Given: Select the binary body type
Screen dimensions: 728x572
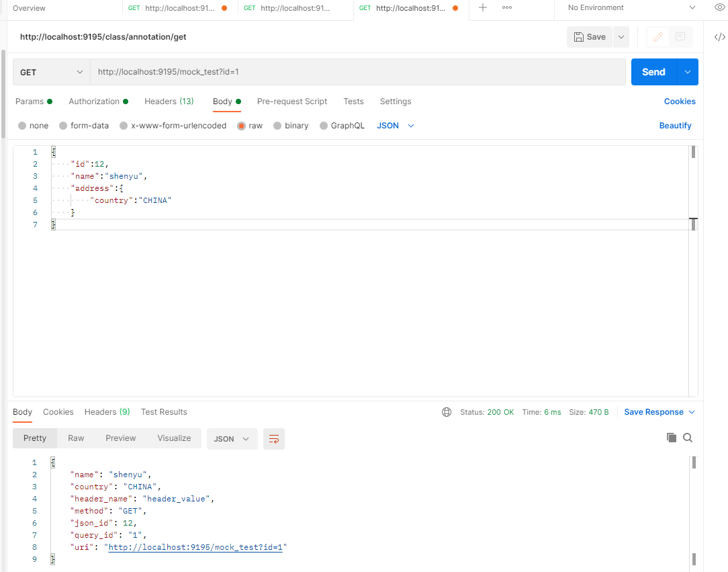Looking at the screenshot, I should (x=291, y=126).
